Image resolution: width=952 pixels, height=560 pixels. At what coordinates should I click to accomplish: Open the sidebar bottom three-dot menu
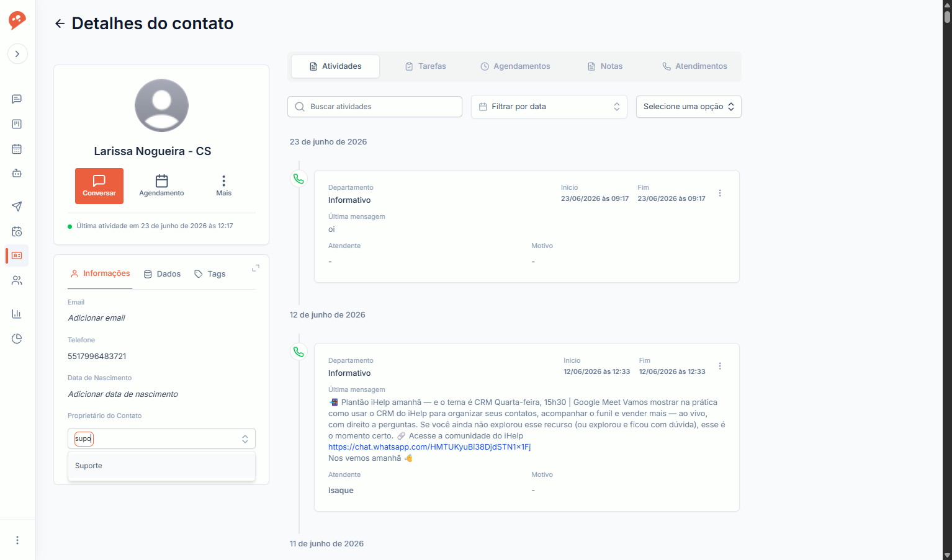pyautogui.click(x=17, y=540)
